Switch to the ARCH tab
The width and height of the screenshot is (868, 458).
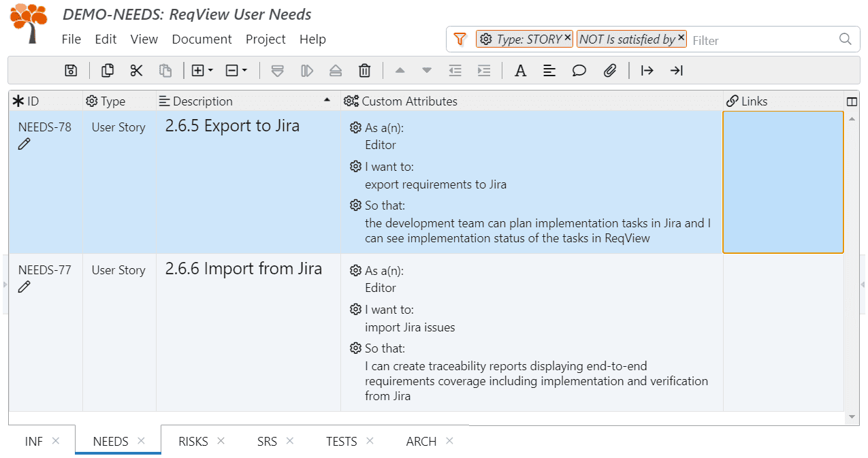tap(421, 442)
